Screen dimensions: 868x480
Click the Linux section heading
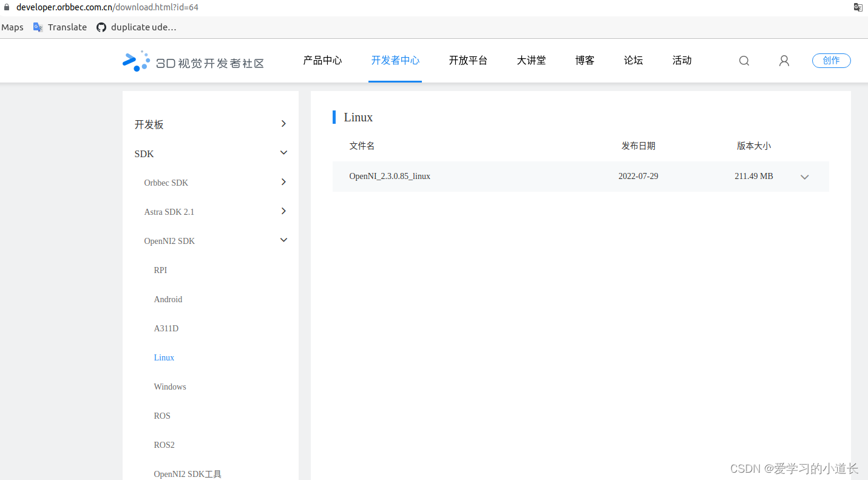[358, 117]
